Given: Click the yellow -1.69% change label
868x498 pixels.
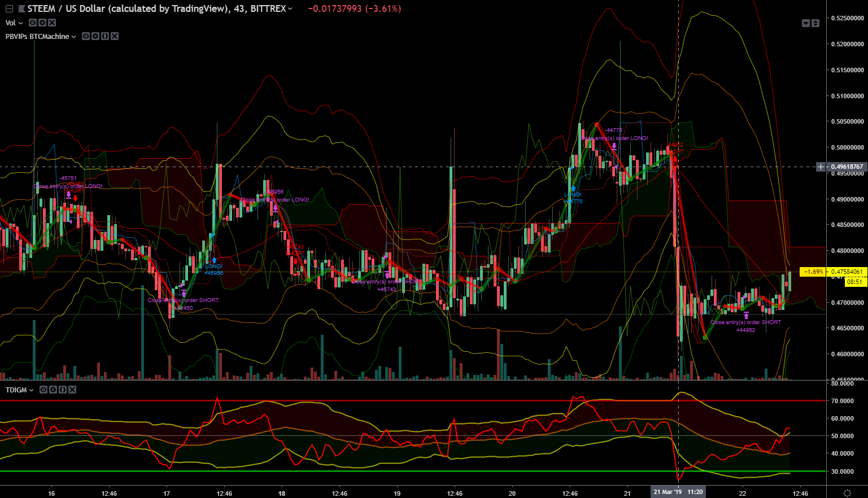Looking at the screenshot, I should 813,272.
